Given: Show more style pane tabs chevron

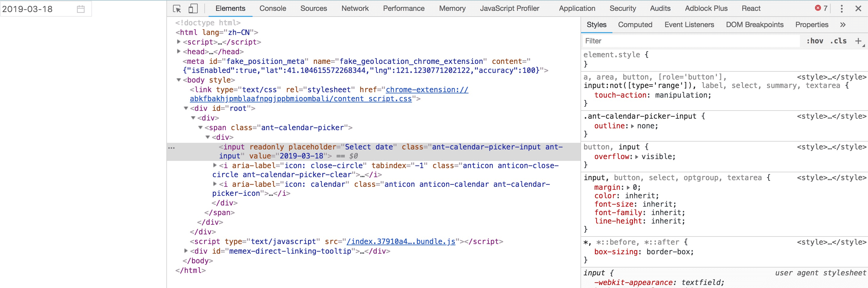Looking at the screenshot, I should coord(843,25).
